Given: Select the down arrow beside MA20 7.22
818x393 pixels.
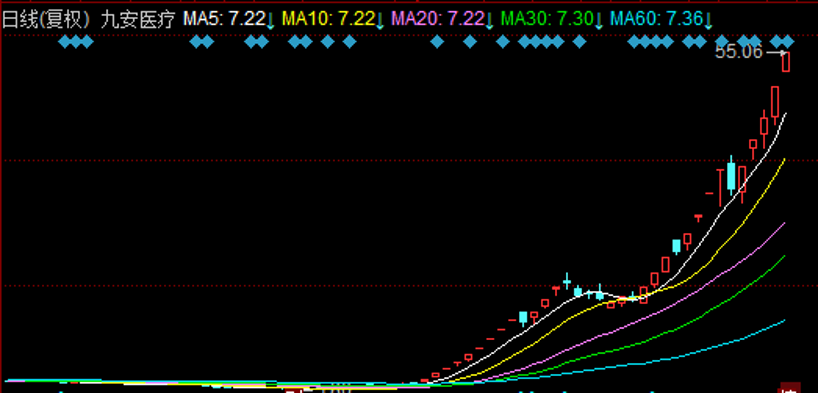Looking at the screenshot, I should 489,21.
